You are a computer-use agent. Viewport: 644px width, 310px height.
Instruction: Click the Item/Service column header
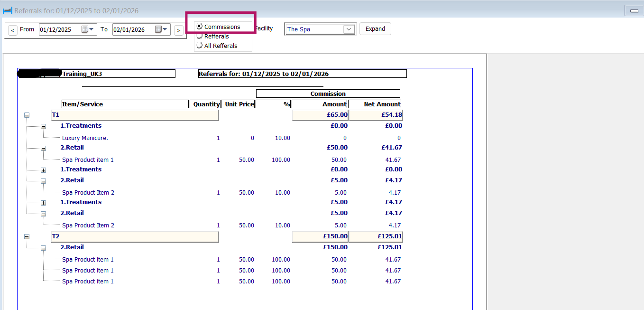[x=125, y=104]
